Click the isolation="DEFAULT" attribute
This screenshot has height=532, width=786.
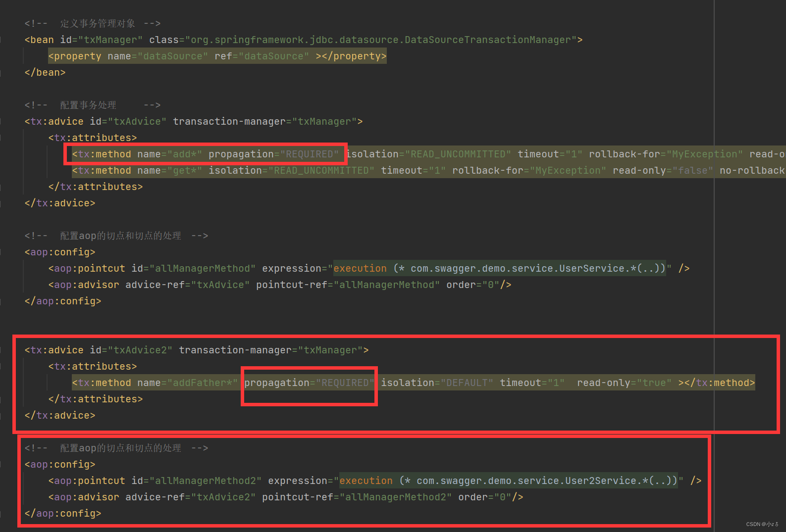(x=437, y=383)
